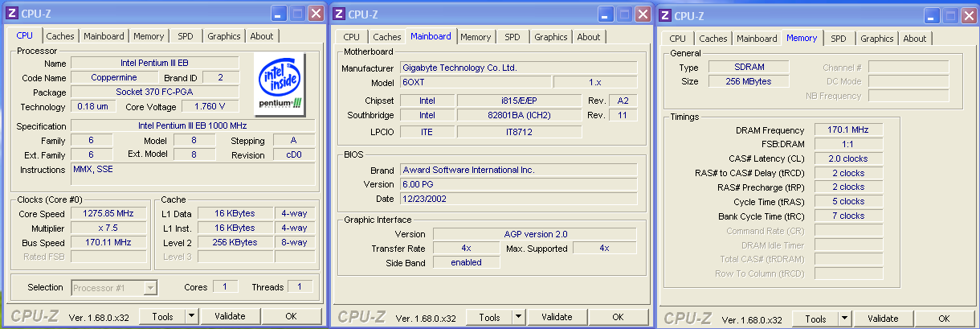Image resolution: width=980 pixels, height=329 pixels.
Task: Click the Socket 370 FC-PGA package value
Action: (155, 93)
